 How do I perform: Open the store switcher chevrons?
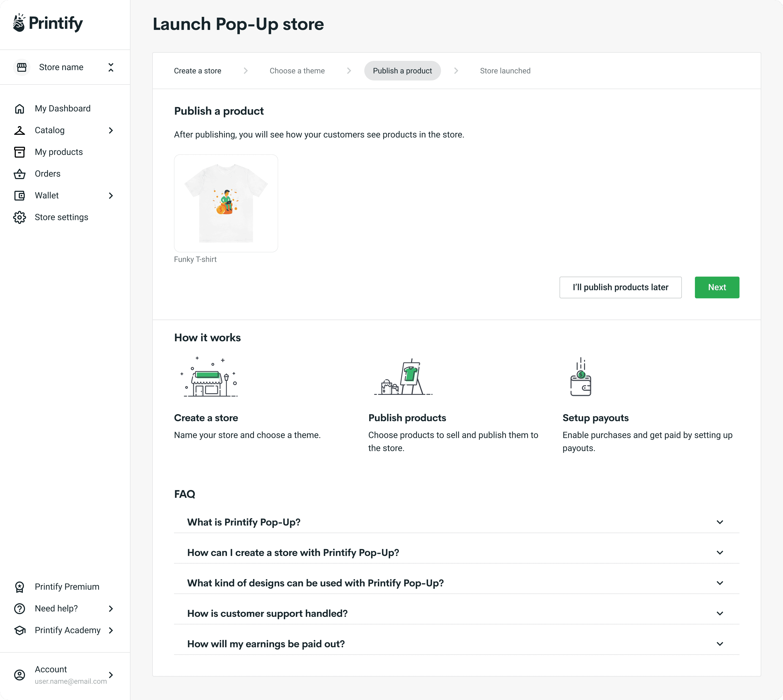[x=111, y=67]
